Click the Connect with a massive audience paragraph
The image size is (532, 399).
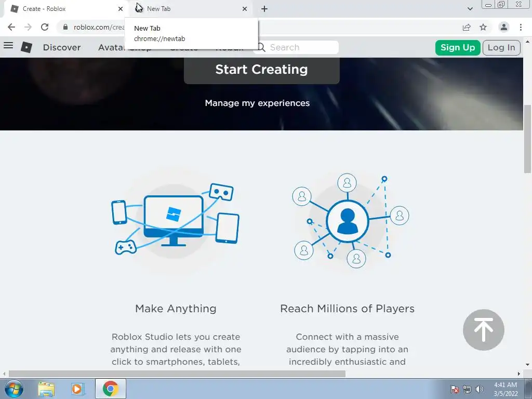tap(347, 349)
